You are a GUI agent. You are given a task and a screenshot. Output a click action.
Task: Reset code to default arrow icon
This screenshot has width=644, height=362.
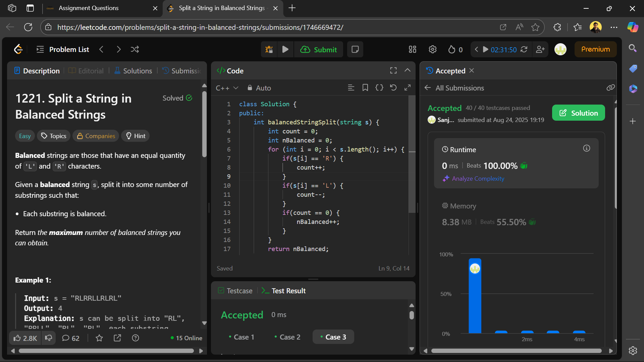(x=393, y=88)
